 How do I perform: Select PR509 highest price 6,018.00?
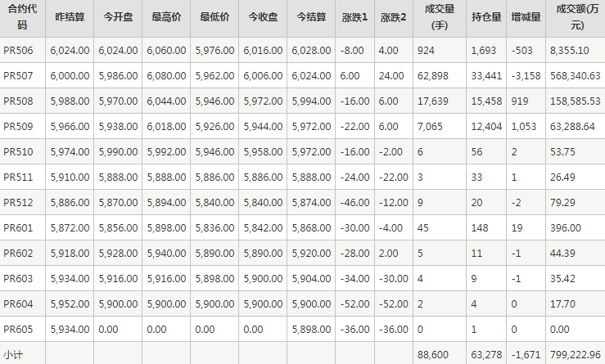tap(166, 127)
